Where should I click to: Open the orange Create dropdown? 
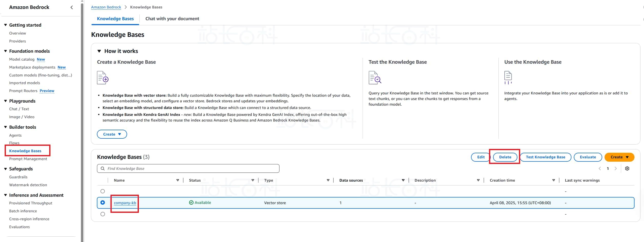(619, 157)
